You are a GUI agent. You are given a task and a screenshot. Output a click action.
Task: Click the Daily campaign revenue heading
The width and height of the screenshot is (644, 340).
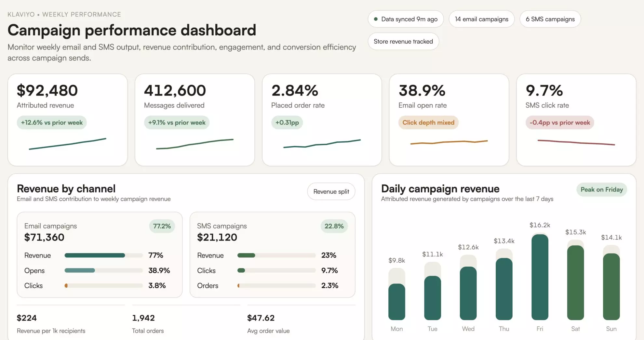[x=440, y=189]
